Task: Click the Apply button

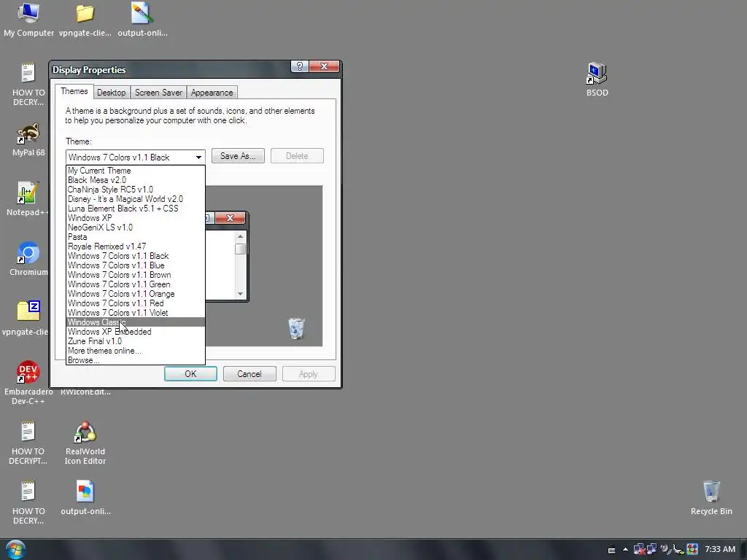Action: tap(309, 374)
